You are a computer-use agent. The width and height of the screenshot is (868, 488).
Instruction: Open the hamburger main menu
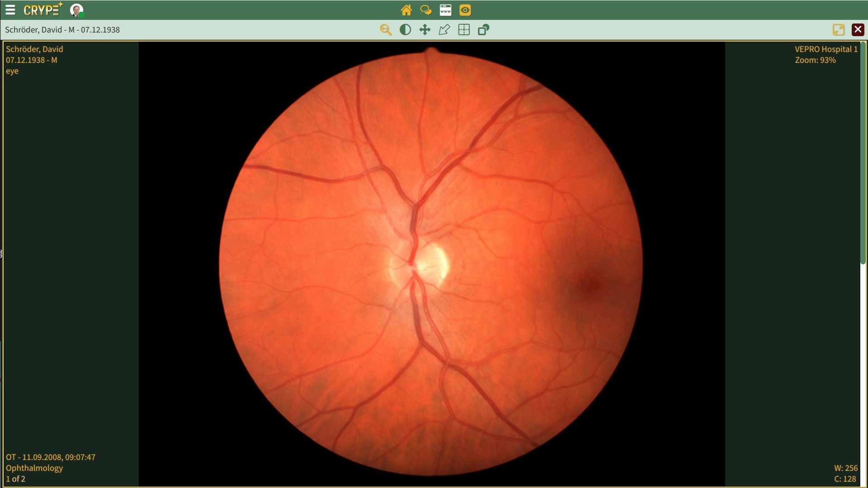pyautogui.click(x=10, y=10)
